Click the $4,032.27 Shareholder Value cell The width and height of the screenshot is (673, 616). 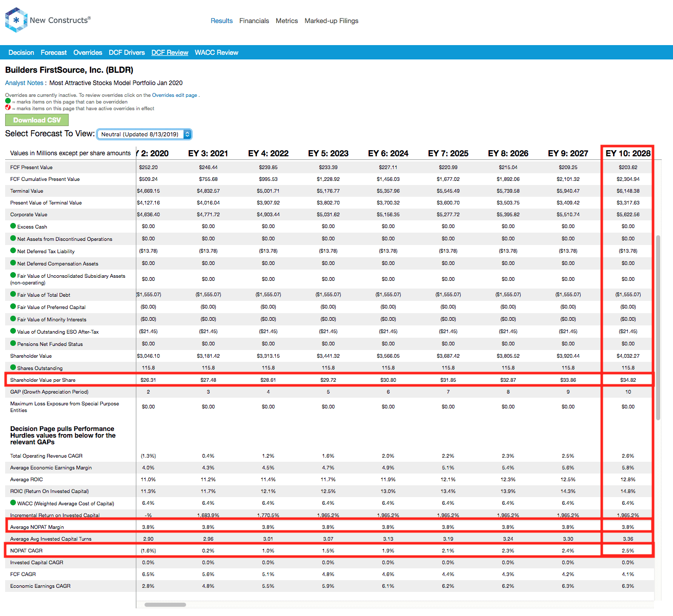pyautogui.click(x=628, y=356)
